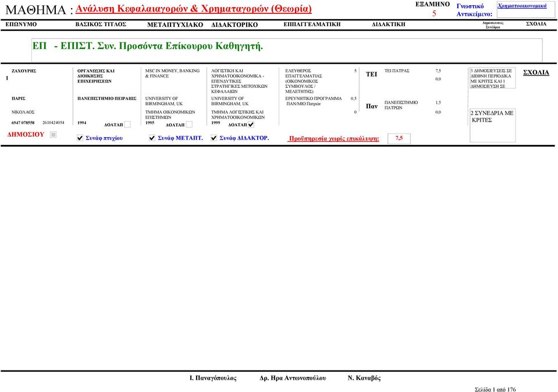Click the phone number 2610424054
This screenshot has height=392, width=558.
point(54,123)
